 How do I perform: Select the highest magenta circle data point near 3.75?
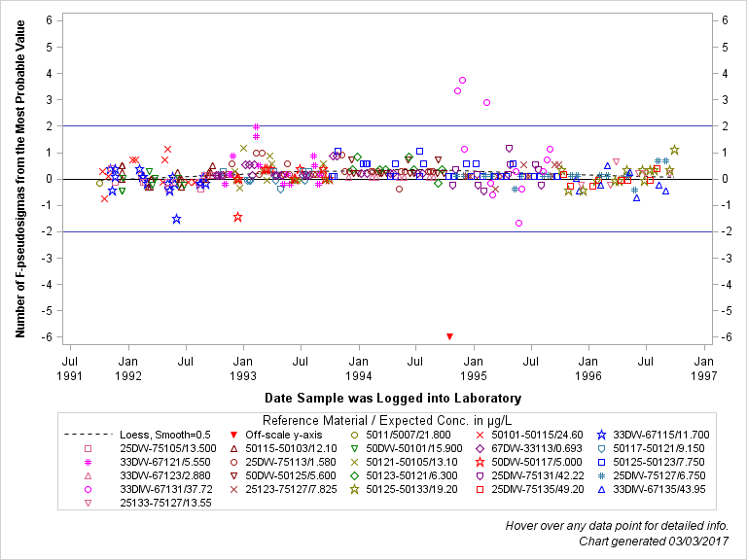point(462,80)
